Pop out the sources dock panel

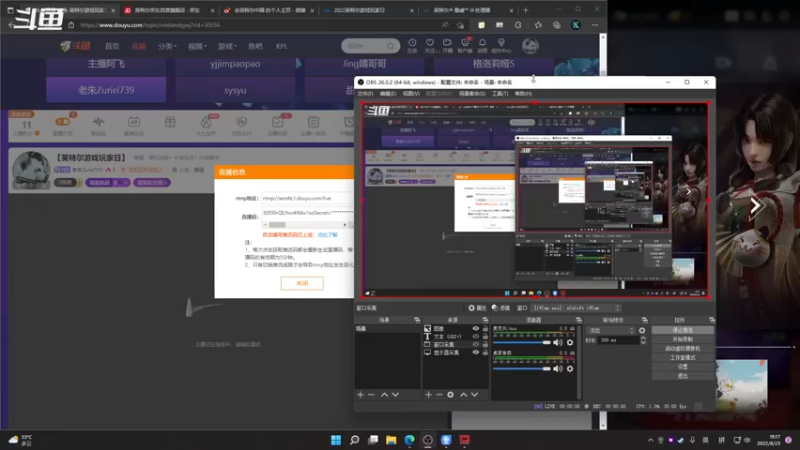[485, 320]
